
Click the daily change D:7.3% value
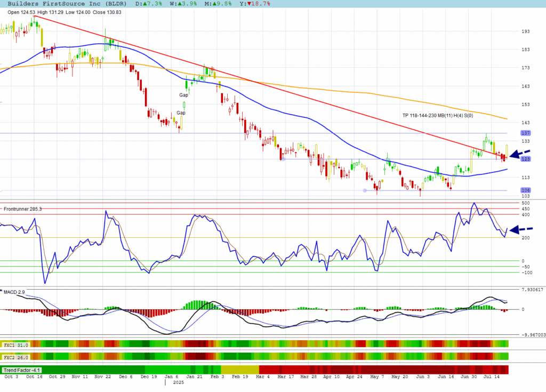[x=149, y=4]
